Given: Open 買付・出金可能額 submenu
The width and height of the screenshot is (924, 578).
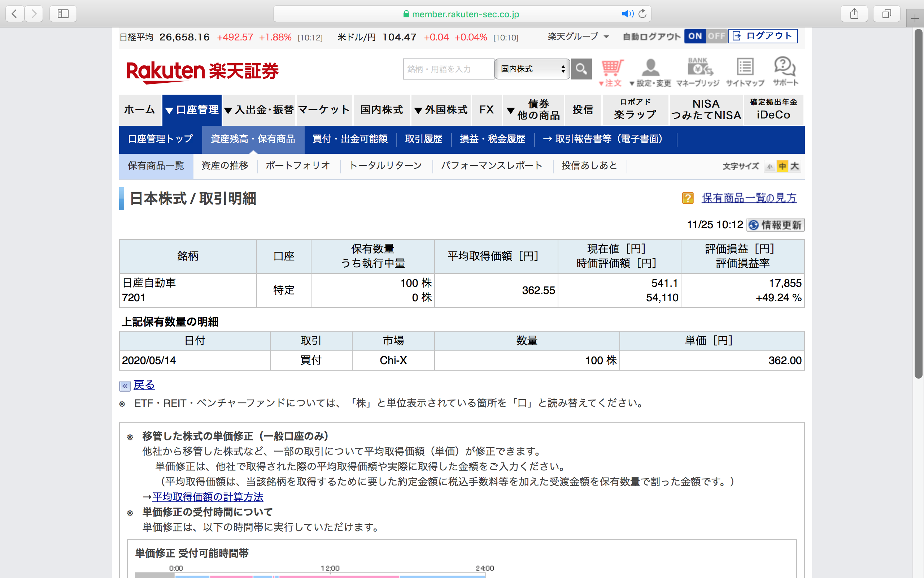Looking at the screenshot, I should point(350,139).
